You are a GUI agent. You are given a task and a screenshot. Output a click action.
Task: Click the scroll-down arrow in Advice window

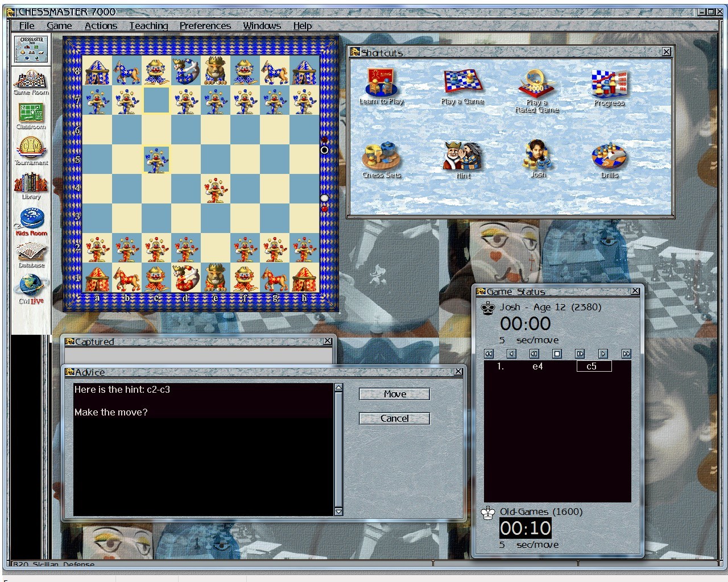(x=338, y=512)
